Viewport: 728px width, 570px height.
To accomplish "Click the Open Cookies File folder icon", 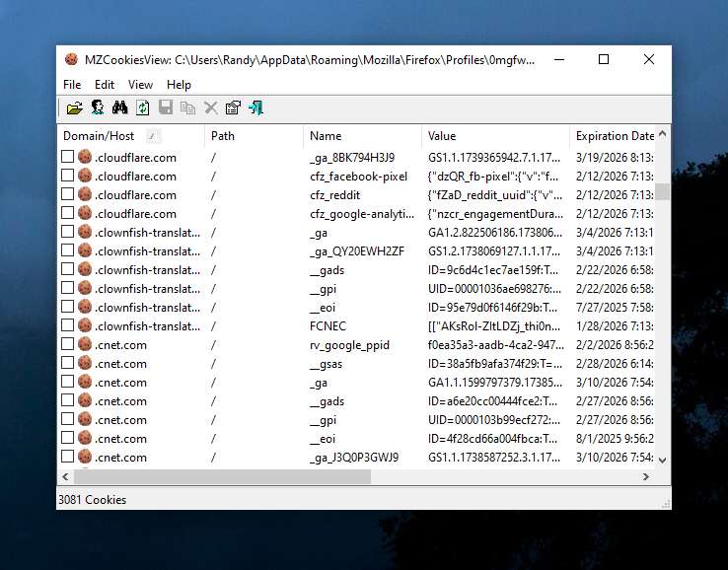I will click(74, 107).
